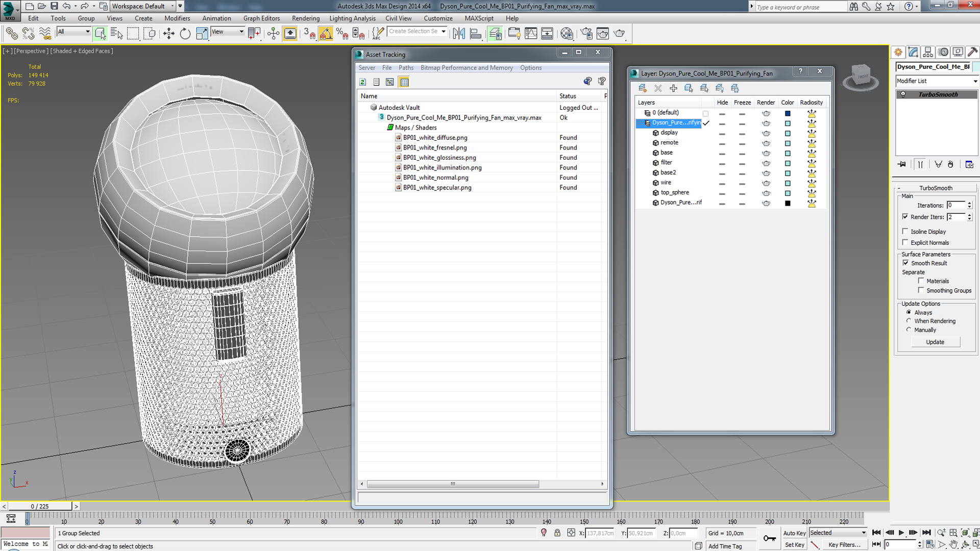This screenshot has width=980, height=551.
Task: Toggle render visibility for the filter layer
Action: tap(766, 163)
